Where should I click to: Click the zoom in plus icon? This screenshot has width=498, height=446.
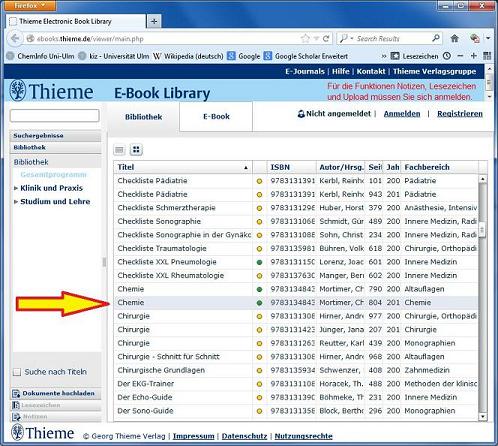click(x=473, y=56)
